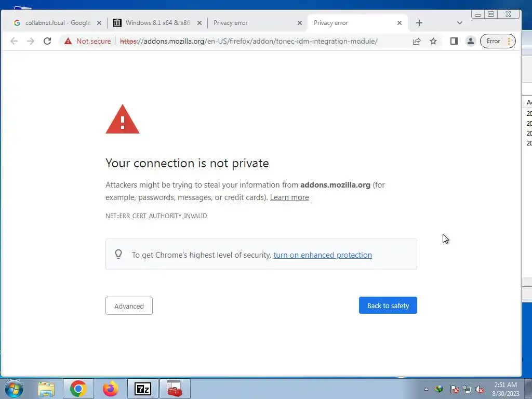This screenshot has height=399, width=532.
Task: Click the Your connection is not private heading
Action: point(187,163)
